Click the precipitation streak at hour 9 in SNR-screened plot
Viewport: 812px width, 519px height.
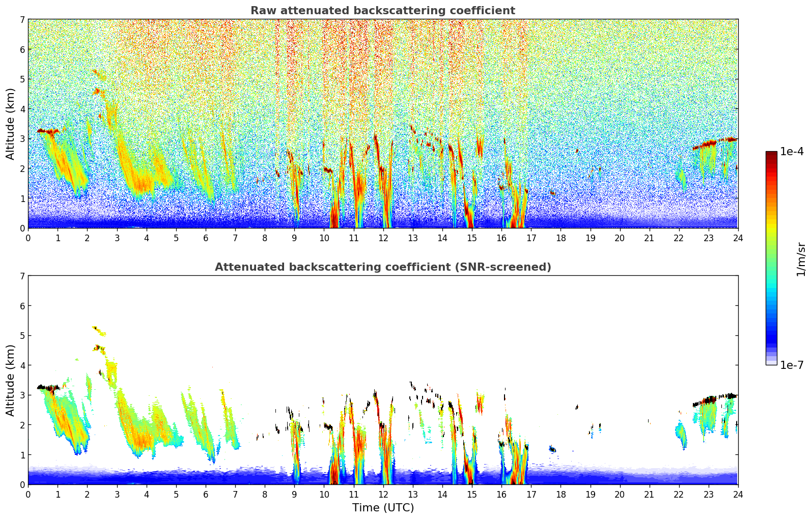[296, 453]
